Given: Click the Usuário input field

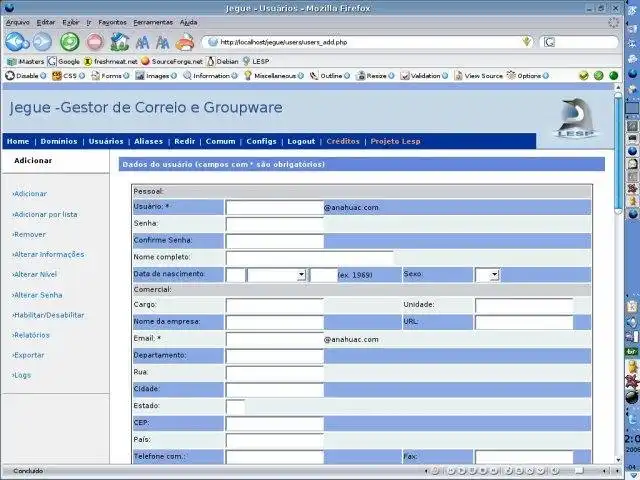Looking at the screenshot, I should pyautogui.click(x=275, y=207).
